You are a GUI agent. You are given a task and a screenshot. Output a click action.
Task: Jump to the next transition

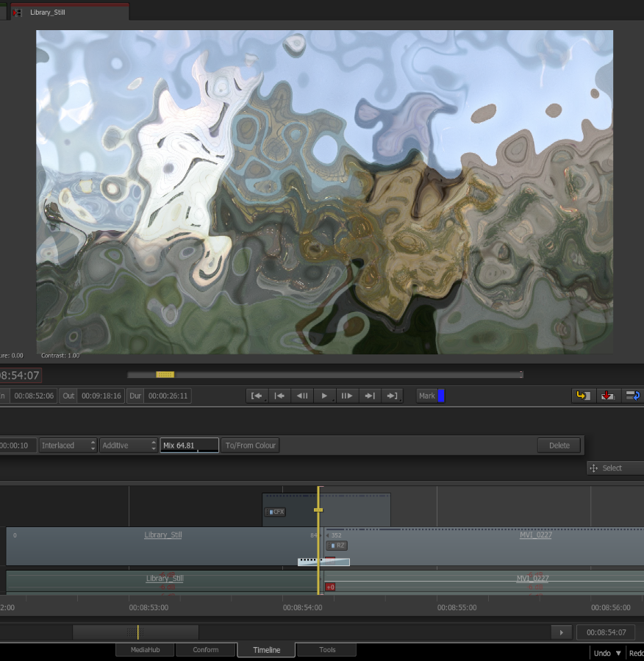coord(369,396)
